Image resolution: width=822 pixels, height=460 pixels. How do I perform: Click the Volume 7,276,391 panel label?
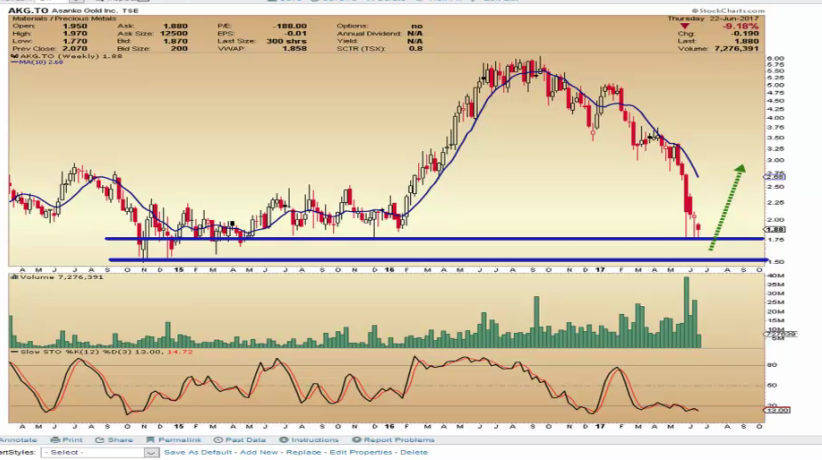click(57, 277)
